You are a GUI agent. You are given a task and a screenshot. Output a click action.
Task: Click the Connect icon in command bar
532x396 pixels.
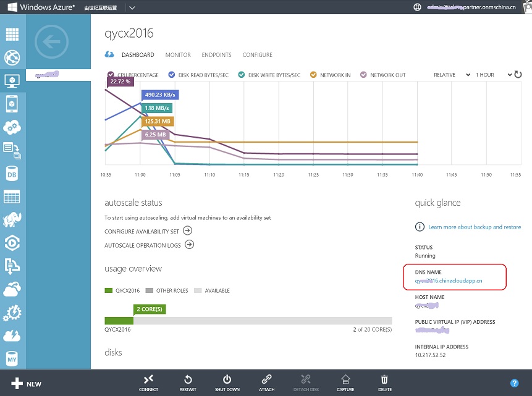148,379
